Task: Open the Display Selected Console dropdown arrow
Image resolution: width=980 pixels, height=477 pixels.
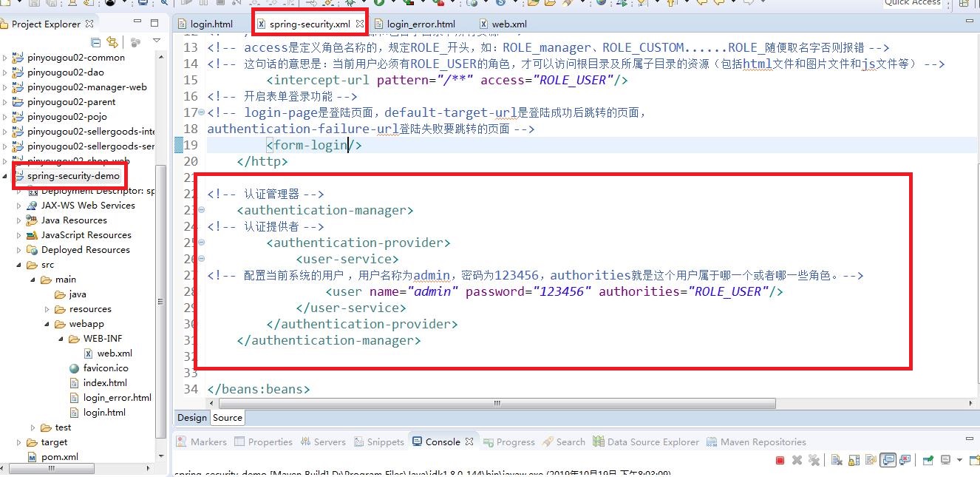Action: (x=959, y=460)
